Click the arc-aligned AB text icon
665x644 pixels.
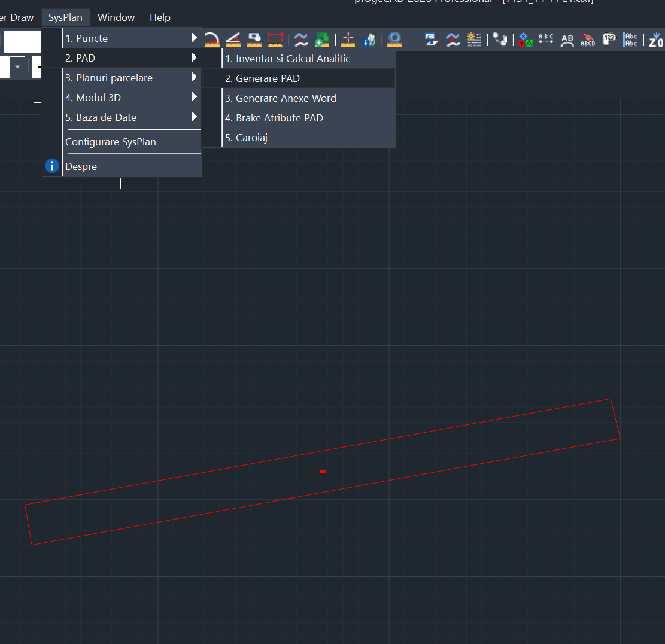click(567, 40)
